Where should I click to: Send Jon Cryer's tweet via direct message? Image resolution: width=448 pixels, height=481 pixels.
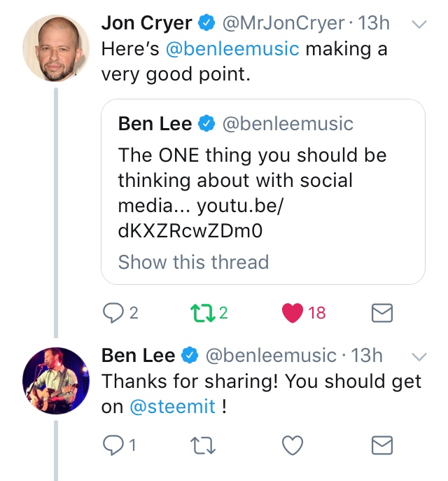point(381,312)
